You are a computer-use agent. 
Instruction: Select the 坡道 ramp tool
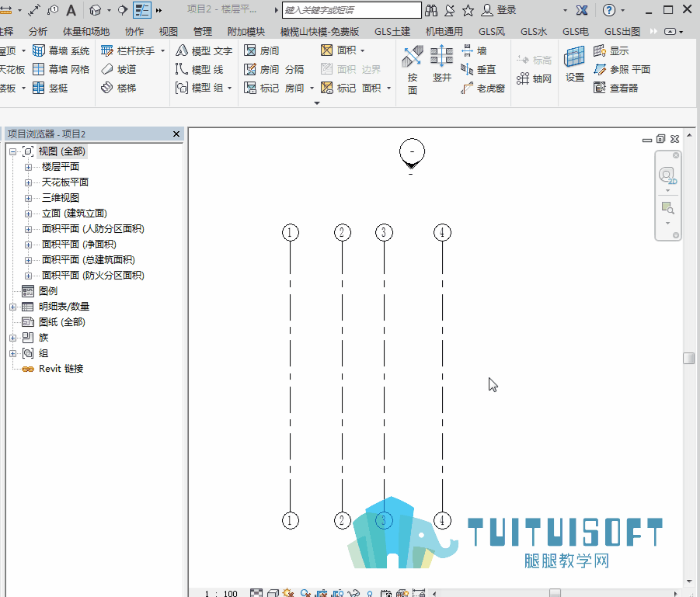(x=119, y=69)
